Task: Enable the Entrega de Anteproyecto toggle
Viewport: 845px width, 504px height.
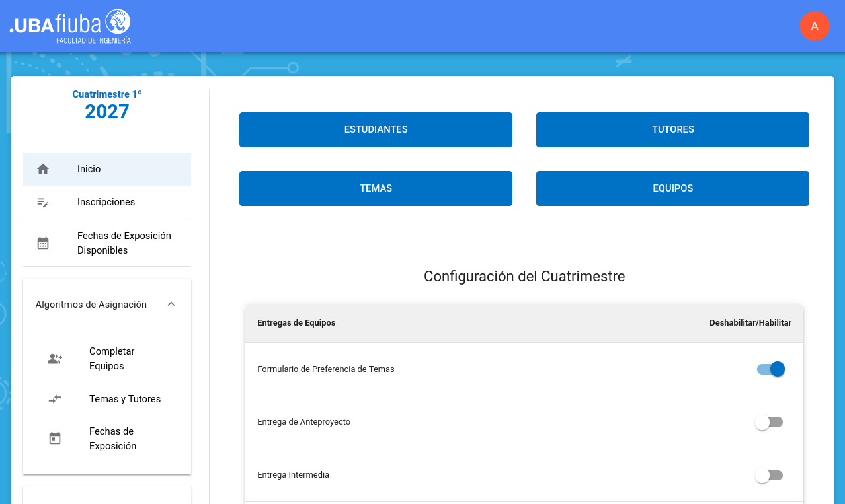Action: [769, 422]
